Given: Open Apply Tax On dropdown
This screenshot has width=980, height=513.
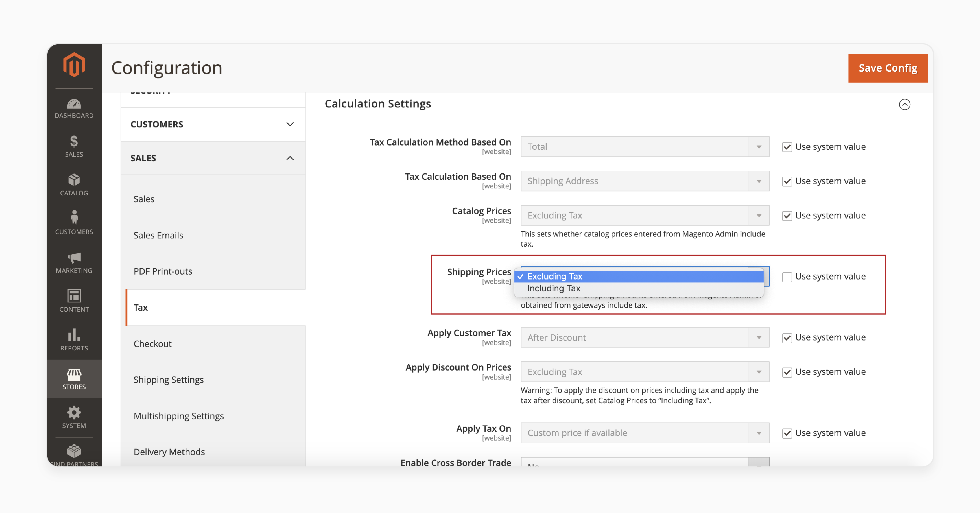Looking at the screenshot, I should pos(645,433).
